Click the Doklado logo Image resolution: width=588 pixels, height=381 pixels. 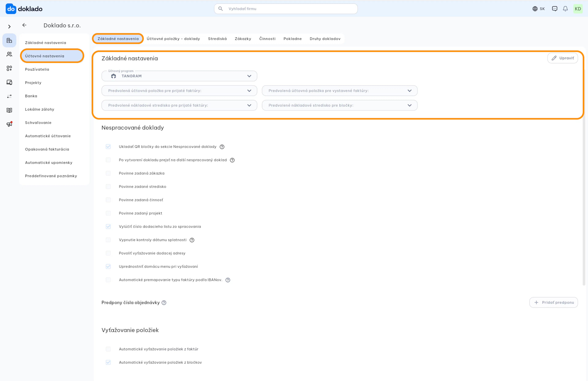point(24,9)
